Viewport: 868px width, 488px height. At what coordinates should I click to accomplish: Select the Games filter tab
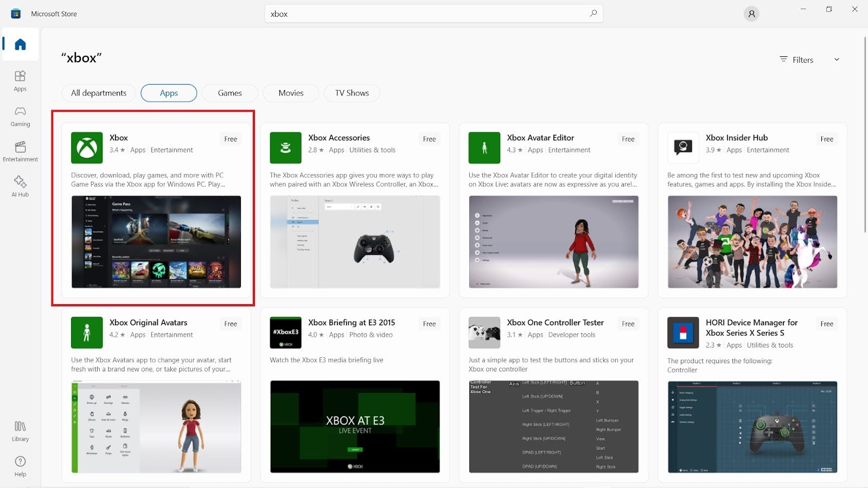230,93
